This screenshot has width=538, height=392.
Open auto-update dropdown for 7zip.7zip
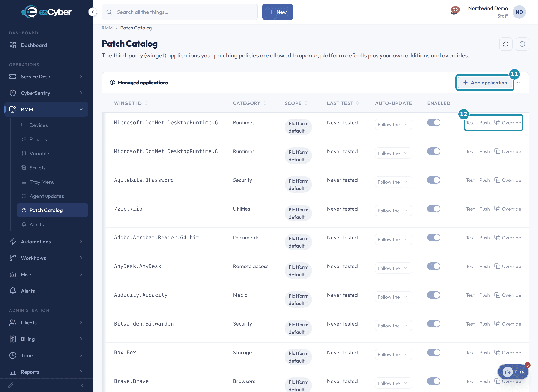[393, 211]
